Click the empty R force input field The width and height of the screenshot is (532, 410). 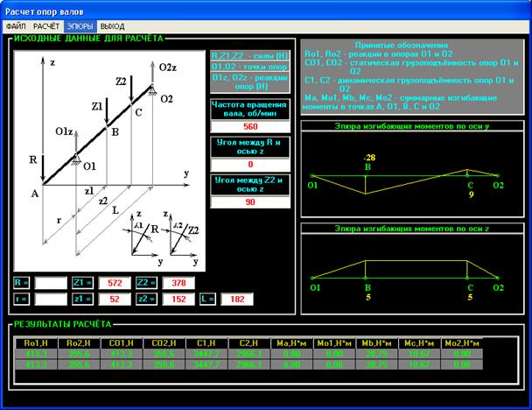pos(51,283)
